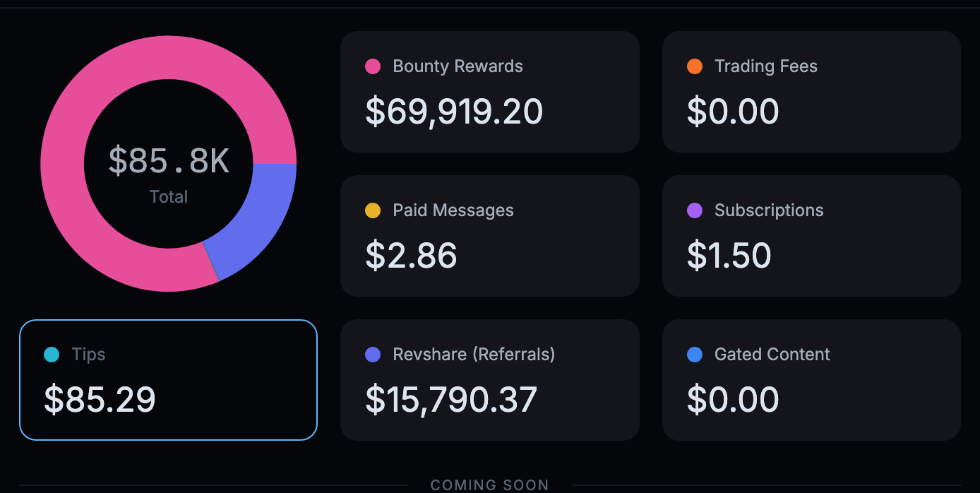Open the Bounty Rewards card
The height and width of the screenshot is (493, 980).
[x=490, y=92]
